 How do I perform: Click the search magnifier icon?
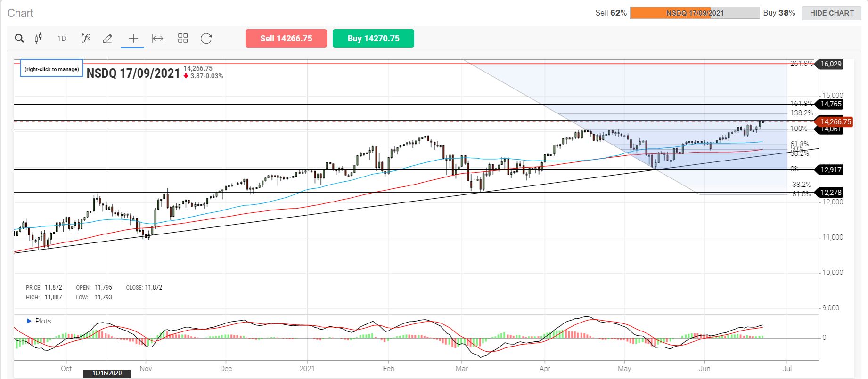pos(19,39)
